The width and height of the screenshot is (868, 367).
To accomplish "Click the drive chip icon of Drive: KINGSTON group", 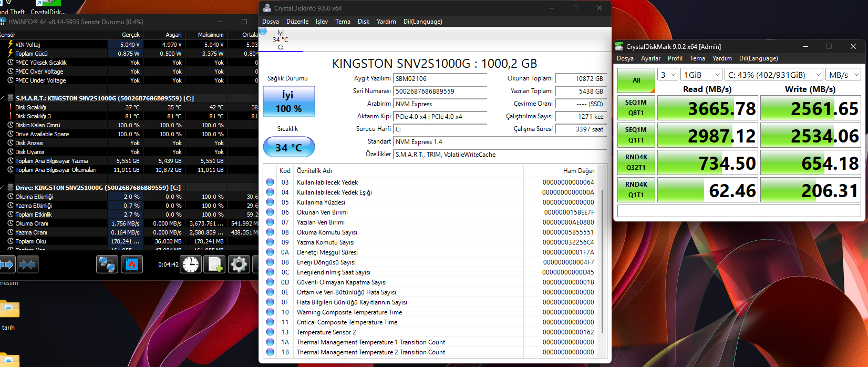I will click(10, 187).
